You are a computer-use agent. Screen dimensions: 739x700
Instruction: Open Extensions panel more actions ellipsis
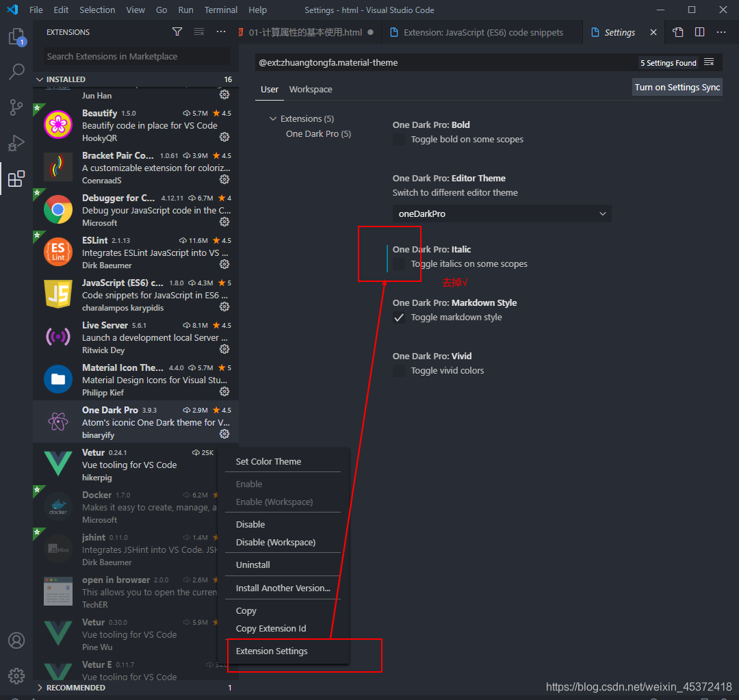point(221,31)
